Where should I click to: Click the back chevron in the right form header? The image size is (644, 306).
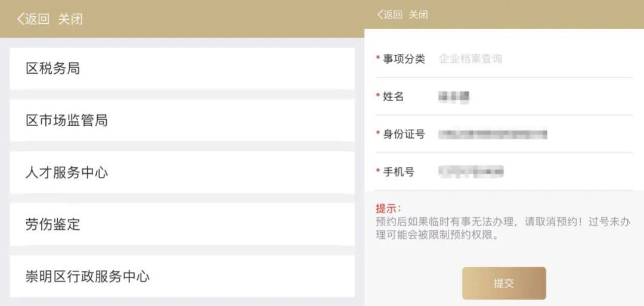pyautogui.click(x=380, y=14)
